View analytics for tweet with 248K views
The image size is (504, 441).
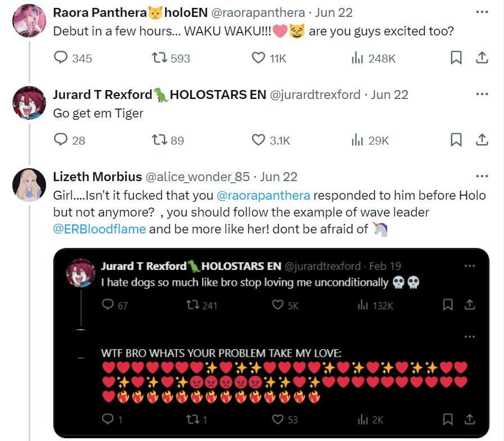pyautogui.click(x=357, y=58)
